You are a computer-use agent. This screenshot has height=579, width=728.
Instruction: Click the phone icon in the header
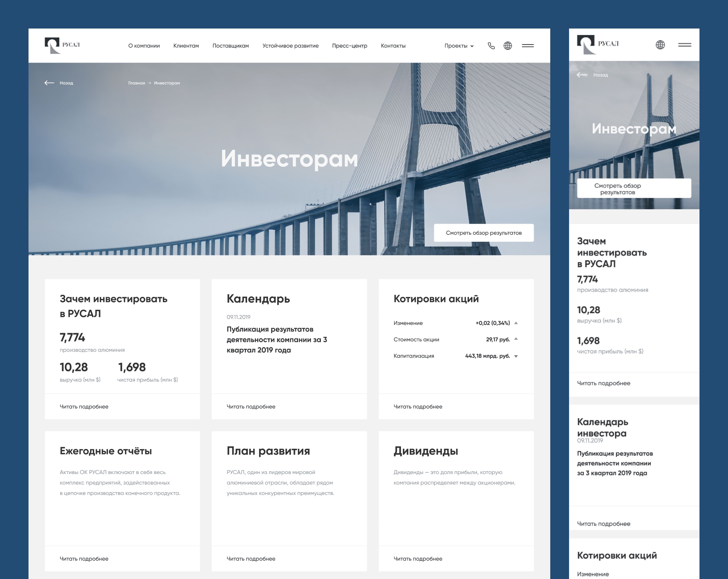tap(491, 45)
